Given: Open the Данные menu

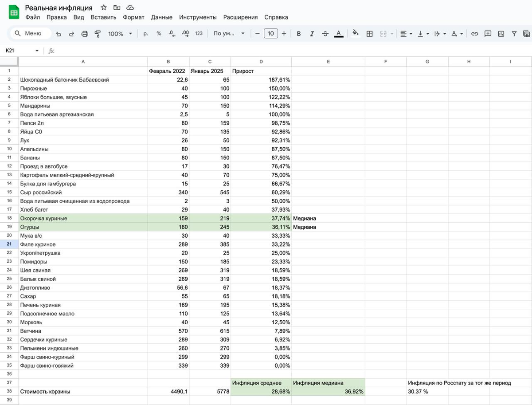Looking at the screenshot, I should [x=162, y=17].
